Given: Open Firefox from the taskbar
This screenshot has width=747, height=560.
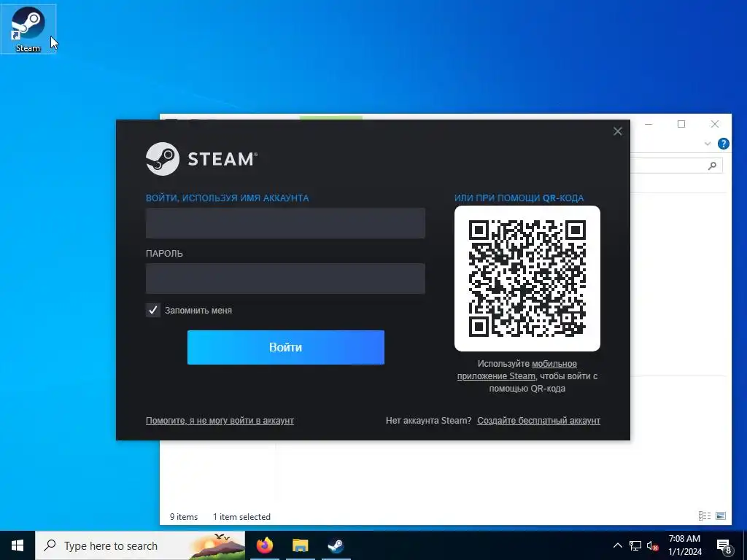Looking at the screenshot, I should click(264, 545).
